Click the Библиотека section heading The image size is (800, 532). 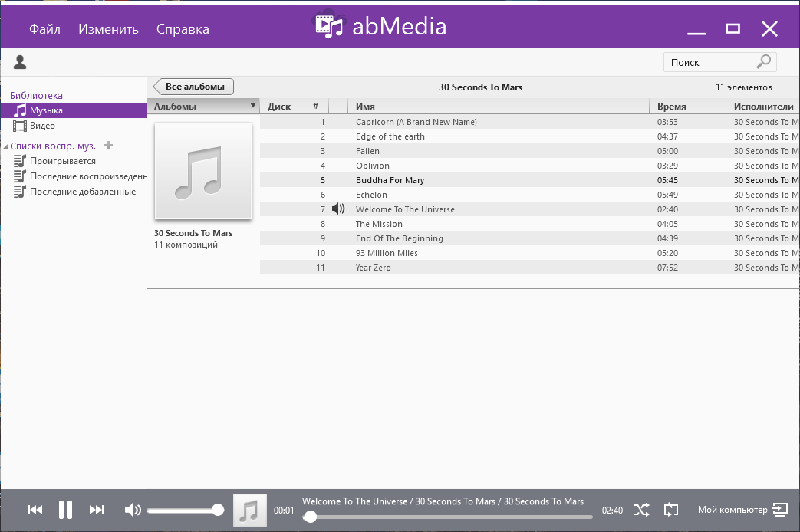click(36, 95)
